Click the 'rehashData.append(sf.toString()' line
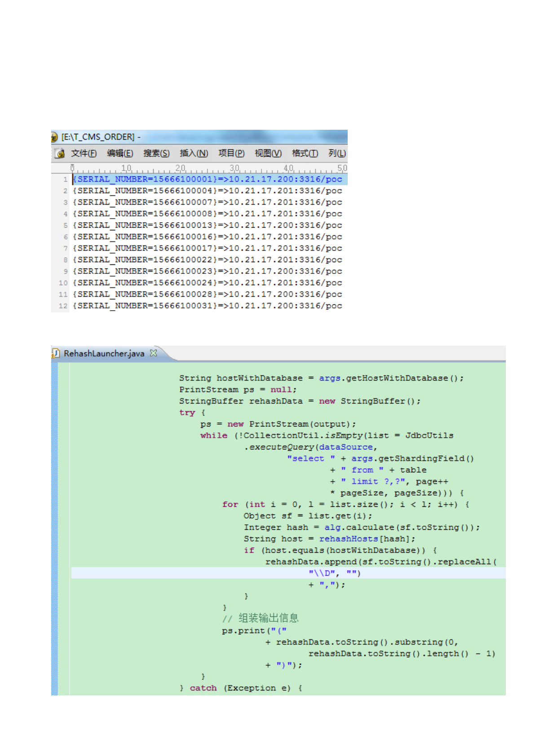The image size is (535, 756). (381, 562)
